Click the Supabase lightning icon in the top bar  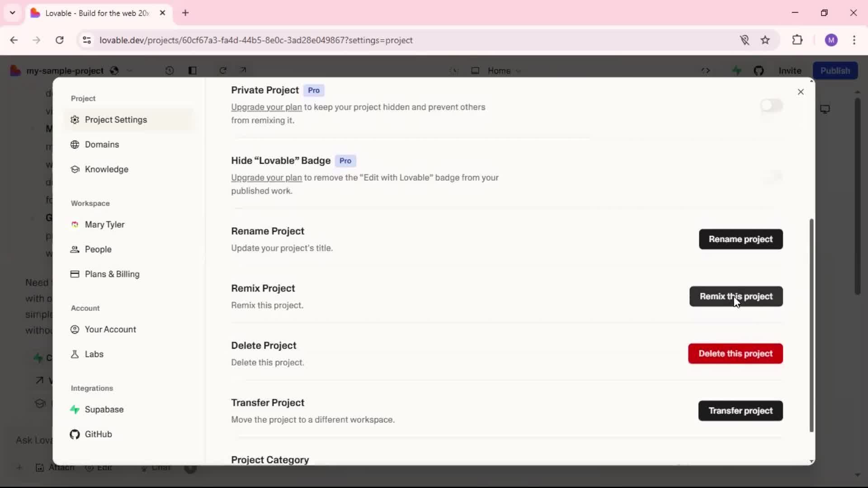click(737, 70)
